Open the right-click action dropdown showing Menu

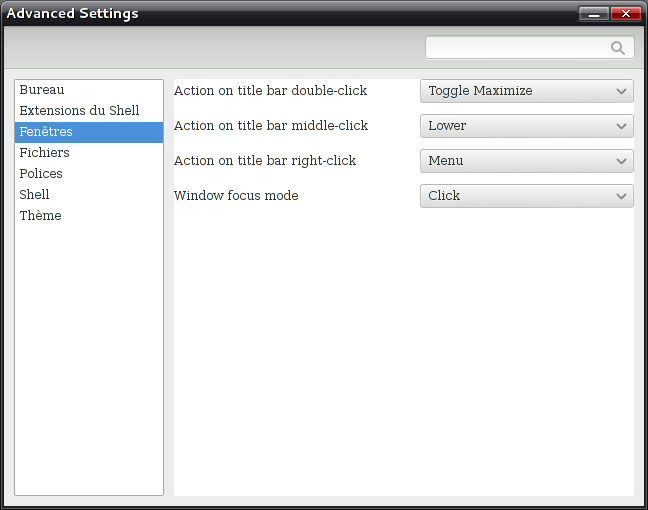point(526,161)
